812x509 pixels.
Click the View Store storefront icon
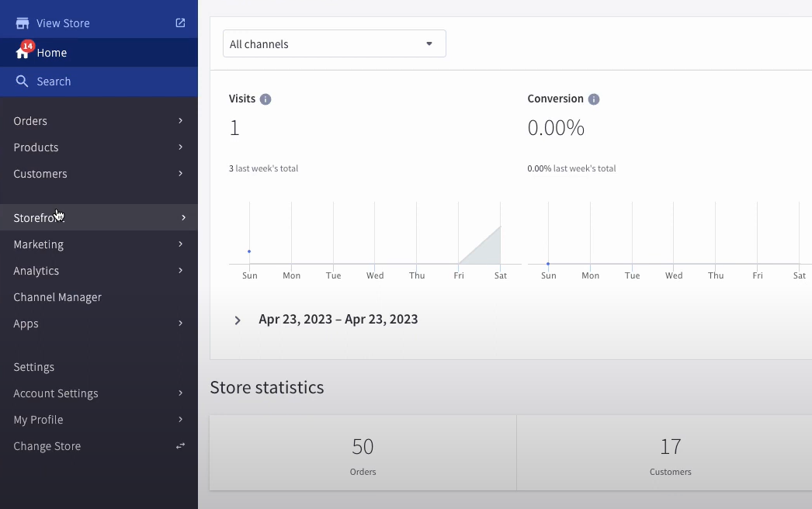pyautogui.click(x=23, y=23)
